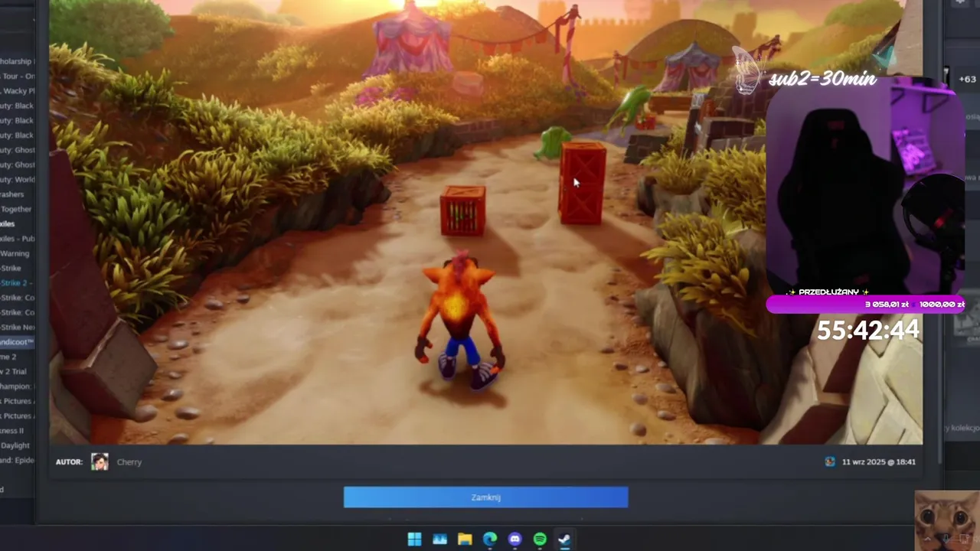Open the Windows Start menu

414,540
